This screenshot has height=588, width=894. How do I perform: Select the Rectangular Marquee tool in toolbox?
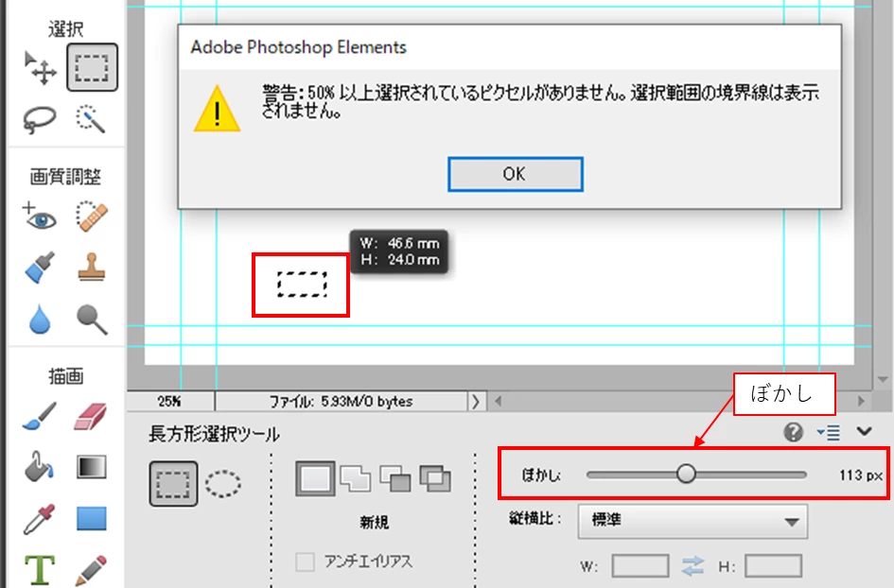[92, 67]
